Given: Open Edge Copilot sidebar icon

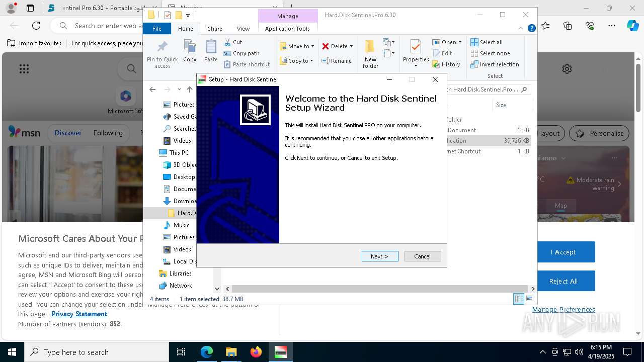Looking at the screenshot, I should click(x=632, y=25).
